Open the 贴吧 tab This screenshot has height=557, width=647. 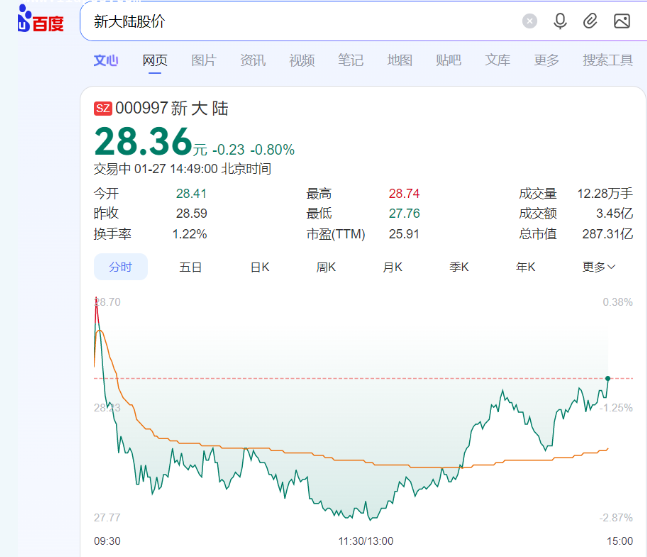tap(449, 60)
